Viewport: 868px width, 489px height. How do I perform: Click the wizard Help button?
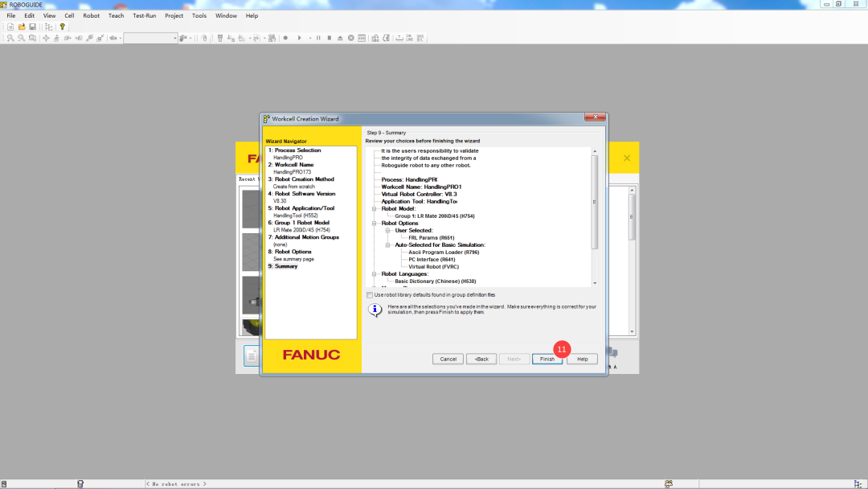point(583,359)
